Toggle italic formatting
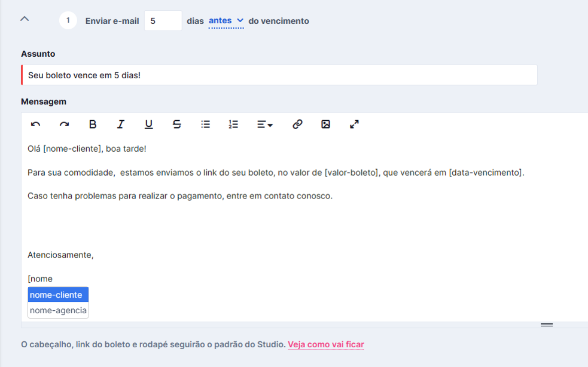The height and width of the screenshot is (367, 588). coord(120,124)
